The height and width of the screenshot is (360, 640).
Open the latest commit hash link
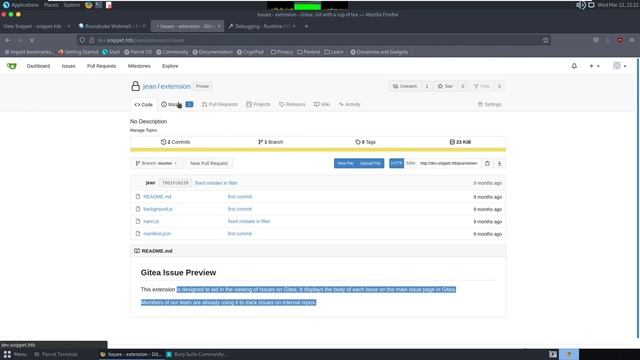tap(175, 183)
